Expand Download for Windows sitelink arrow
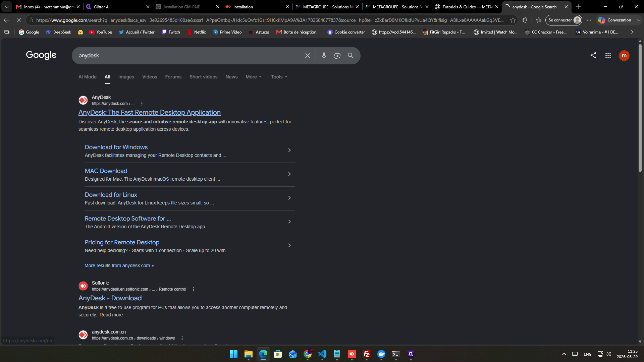The image size is (644, 362). tap(289, 150)
